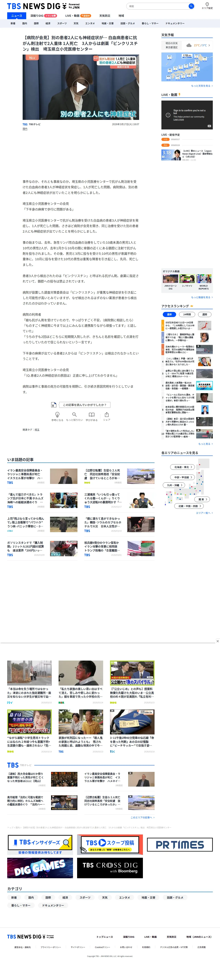Open the 北海道・東北 area button
This screenshot has height=980, width=220.
(183, 467)
